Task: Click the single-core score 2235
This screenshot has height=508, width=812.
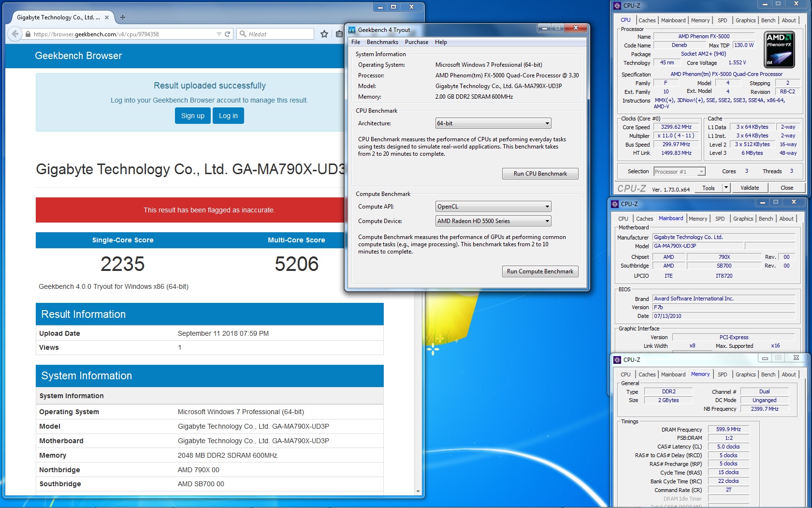Action: point(123,264)
